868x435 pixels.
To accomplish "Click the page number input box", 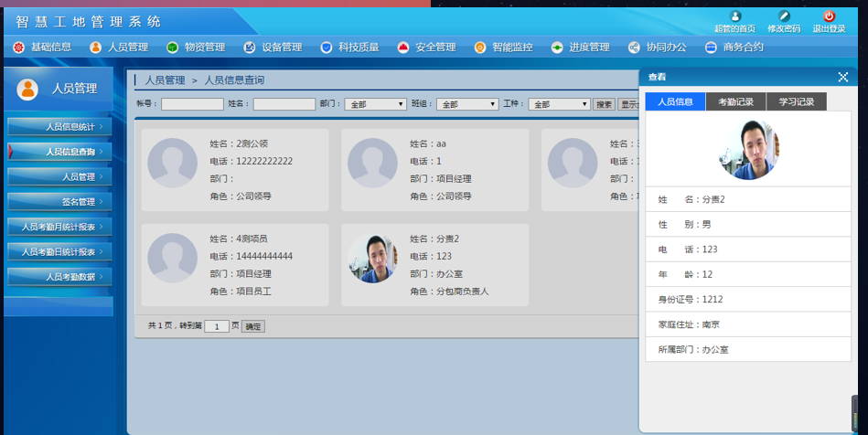I will point(217,326).
